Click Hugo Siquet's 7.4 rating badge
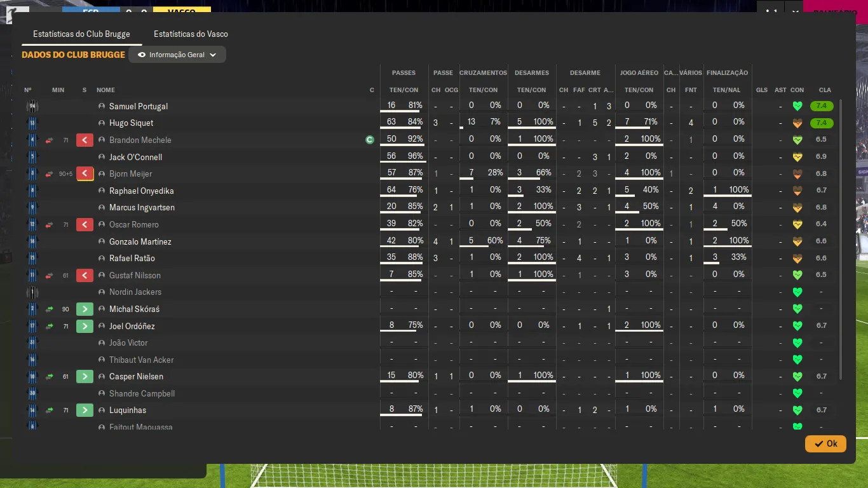 (822, 123)
